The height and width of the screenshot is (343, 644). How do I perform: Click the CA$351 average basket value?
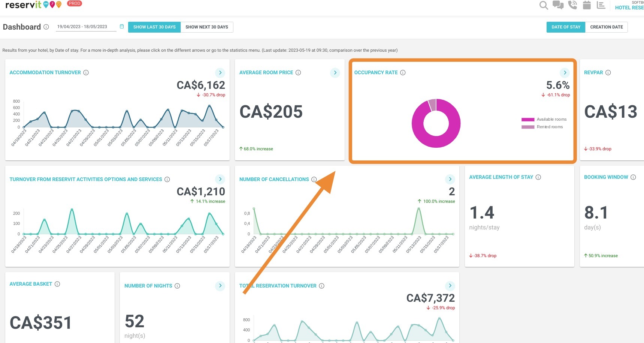coord(40,323)
